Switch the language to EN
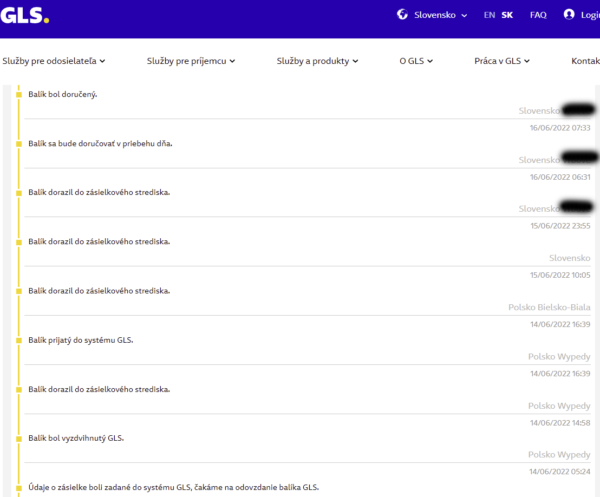This screenshot has width=600, height=497. (x=489, y=15)
